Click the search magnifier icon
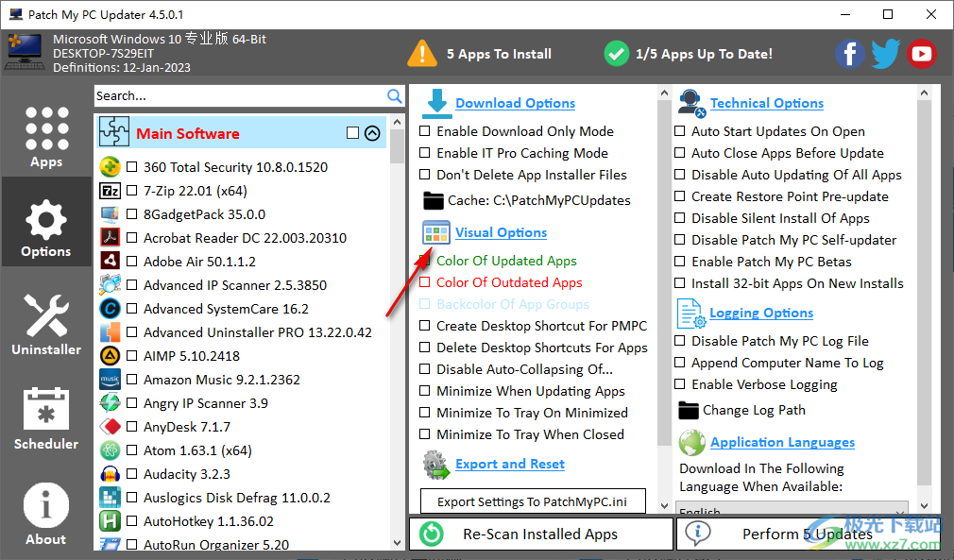 395,95
